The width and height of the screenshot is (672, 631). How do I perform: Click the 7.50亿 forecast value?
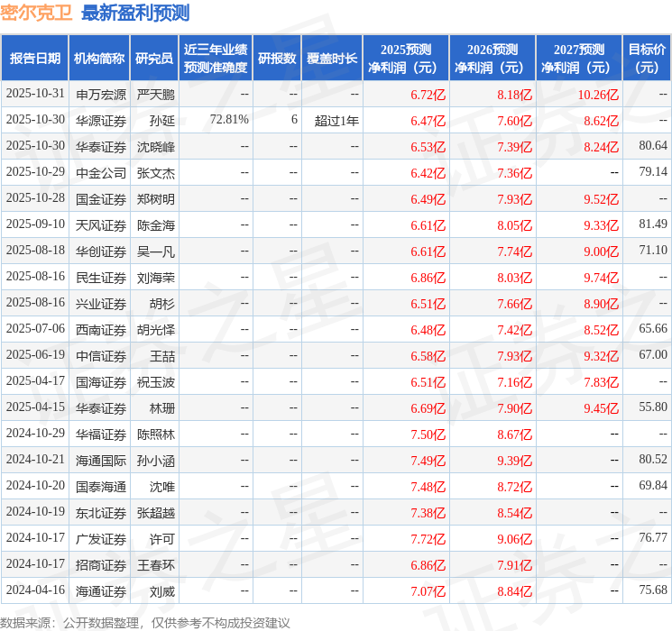click(x=428, y=434)
